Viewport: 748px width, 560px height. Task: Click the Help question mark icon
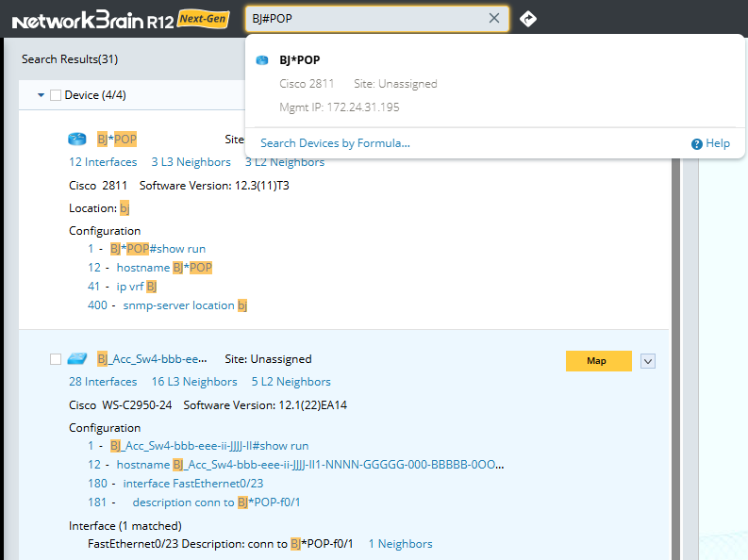tap(696, 144)
